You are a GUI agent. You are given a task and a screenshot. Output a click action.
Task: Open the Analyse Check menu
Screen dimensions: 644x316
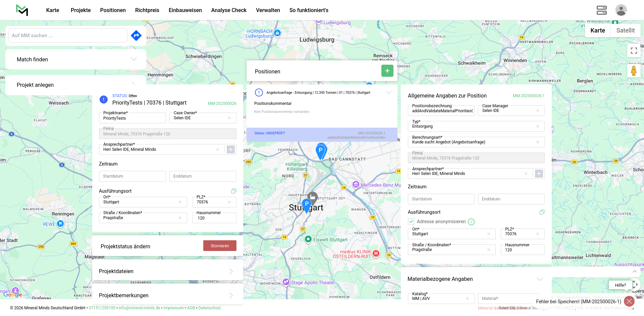point(229,10)
